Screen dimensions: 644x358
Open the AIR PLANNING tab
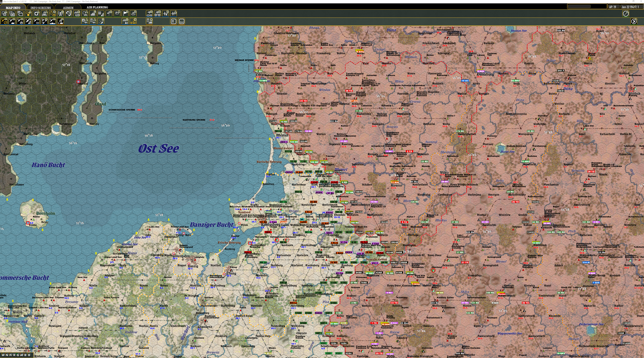point(97,7)
